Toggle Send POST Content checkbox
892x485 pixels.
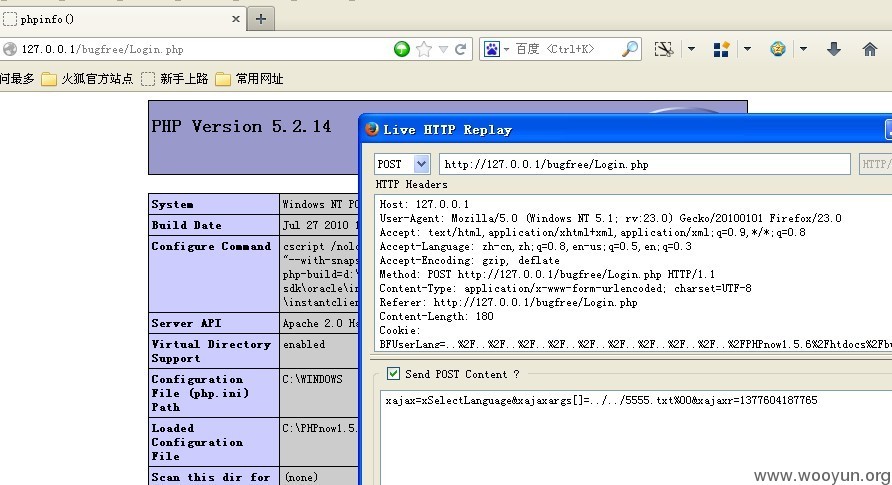(393, 374)
